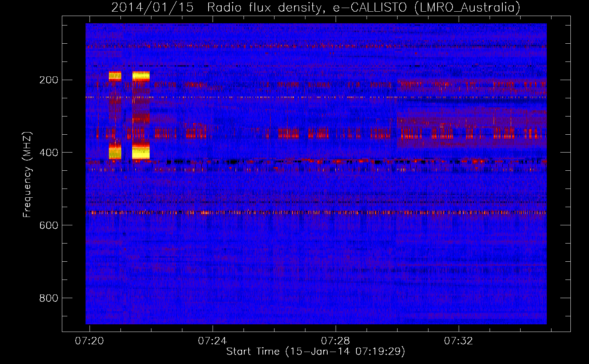Screen dimensions: 589x364
Task: Click the narrower yellow burst block near 200 MHz
Action: 115,76
